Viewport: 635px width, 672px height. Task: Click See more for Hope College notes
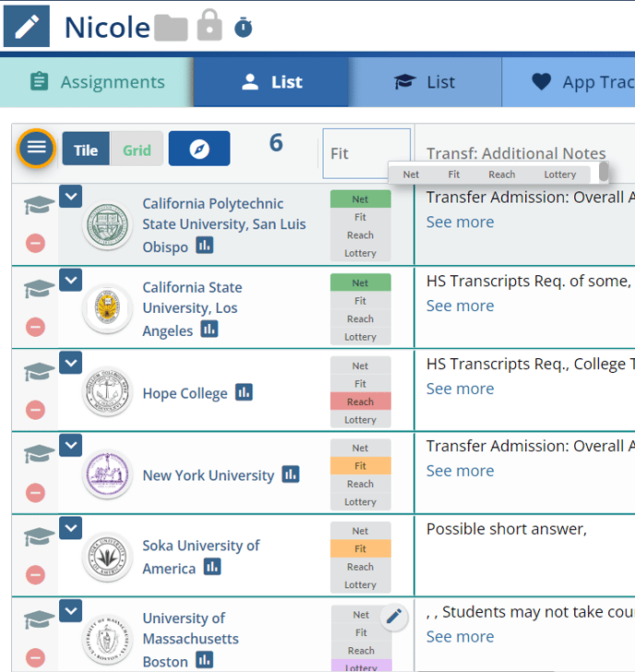coord(460,389)
